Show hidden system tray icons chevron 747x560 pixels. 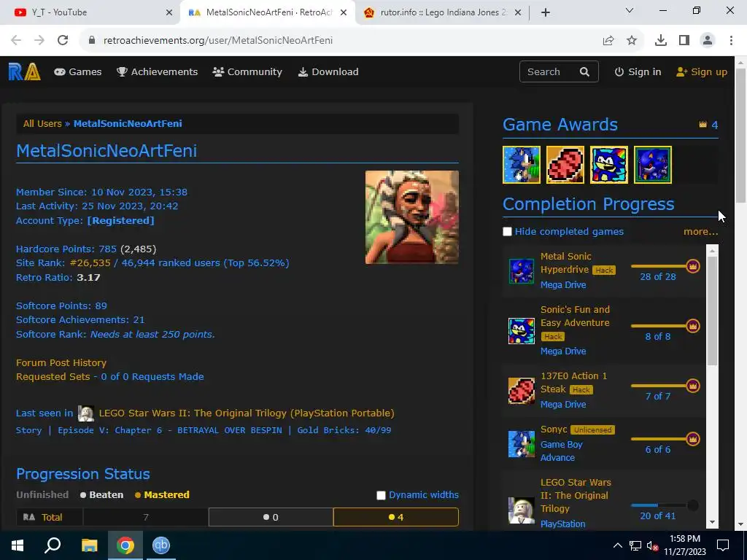(617, 545)
